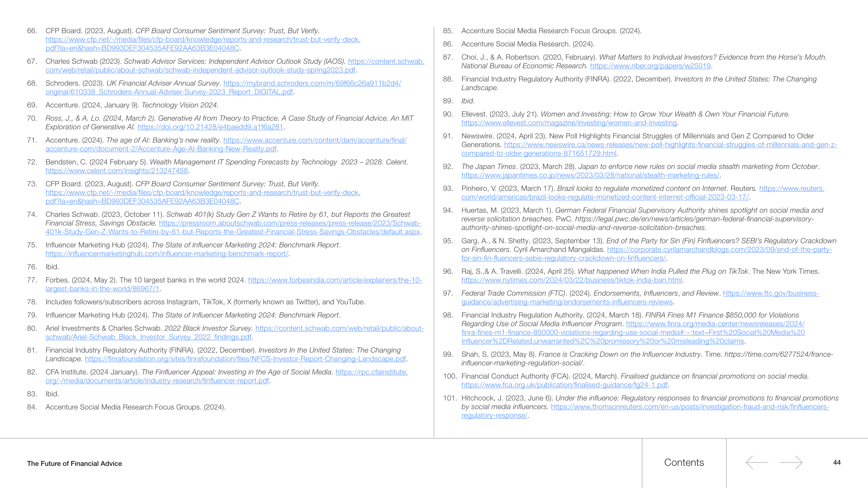Open the Accenture Age-AI-Banking PDF link
This screenshot has height=488, width=868.
pos(161,149)
